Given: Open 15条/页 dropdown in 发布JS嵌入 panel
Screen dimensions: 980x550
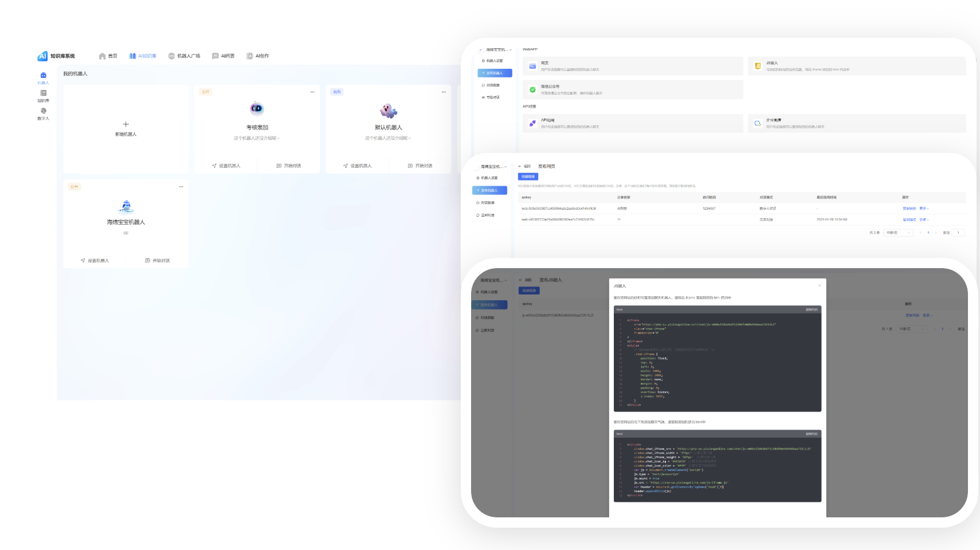Looking at the screenshot, I should pos(912,329).
